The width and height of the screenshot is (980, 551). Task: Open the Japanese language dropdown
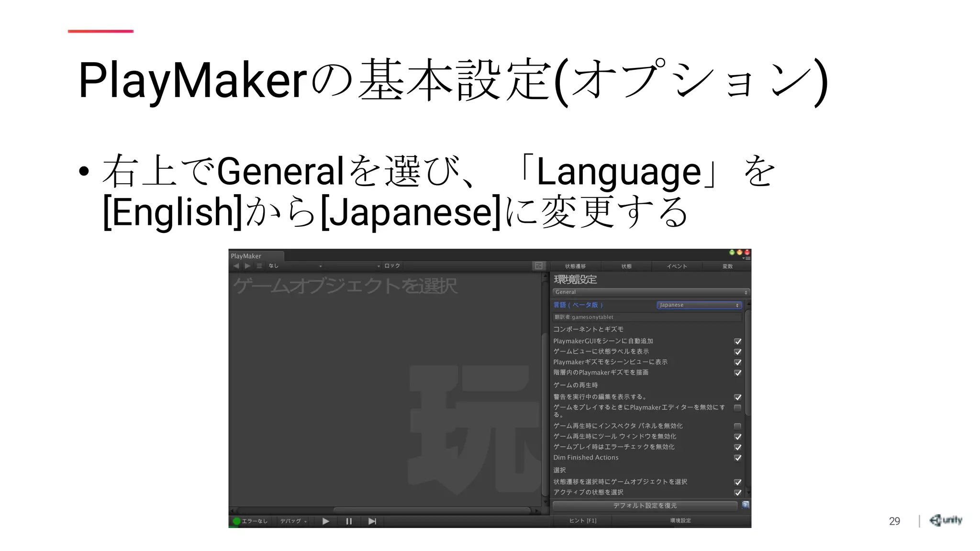699,305
